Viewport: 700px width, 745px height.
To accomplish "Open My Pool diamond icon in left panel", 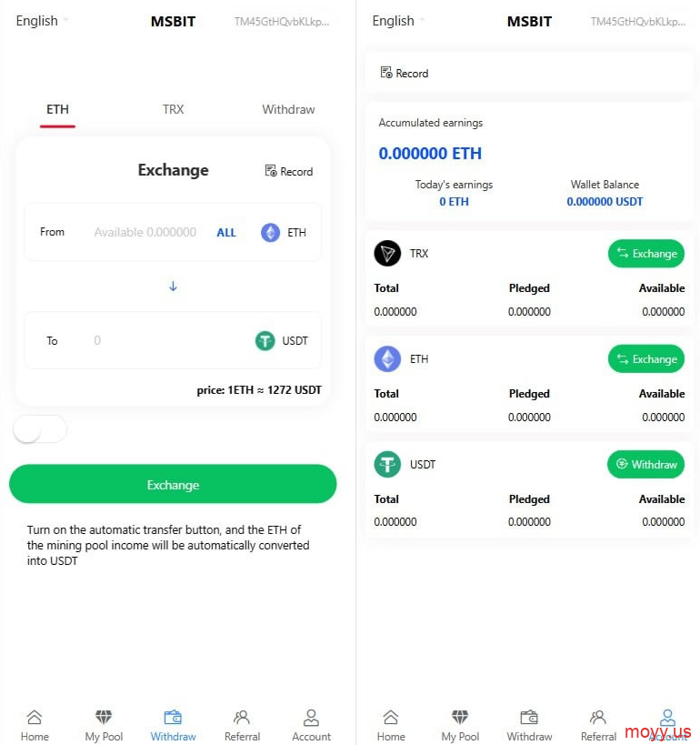I will pyautogui.click(x=104, y=717).
